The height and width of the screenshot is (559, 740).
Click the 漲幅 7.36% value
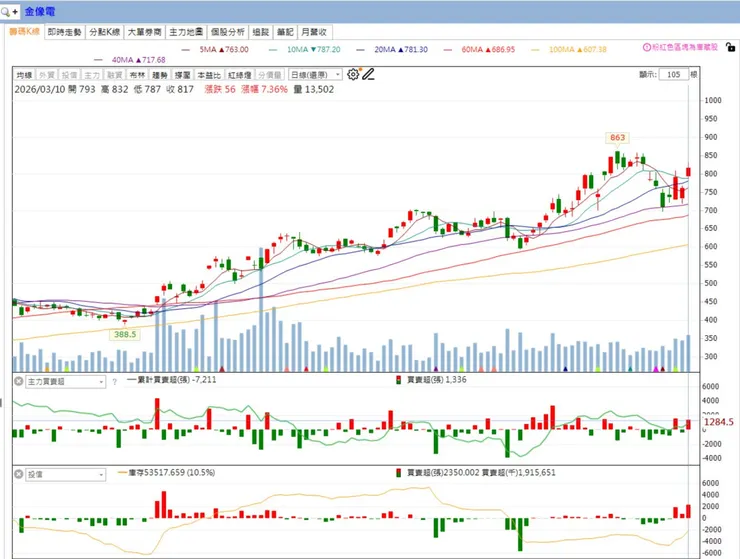tap(264, 89)
